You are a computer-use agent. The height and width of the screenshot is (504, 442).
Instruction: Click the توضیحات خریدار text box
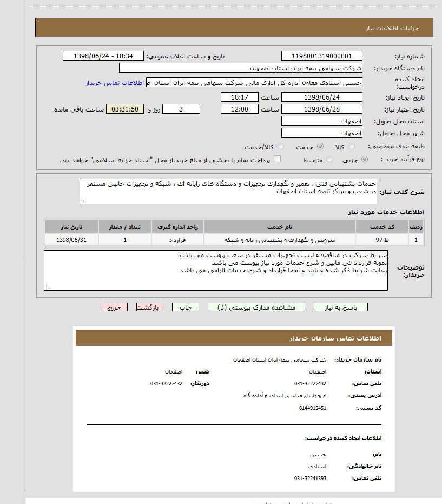(x=215, y=270)
